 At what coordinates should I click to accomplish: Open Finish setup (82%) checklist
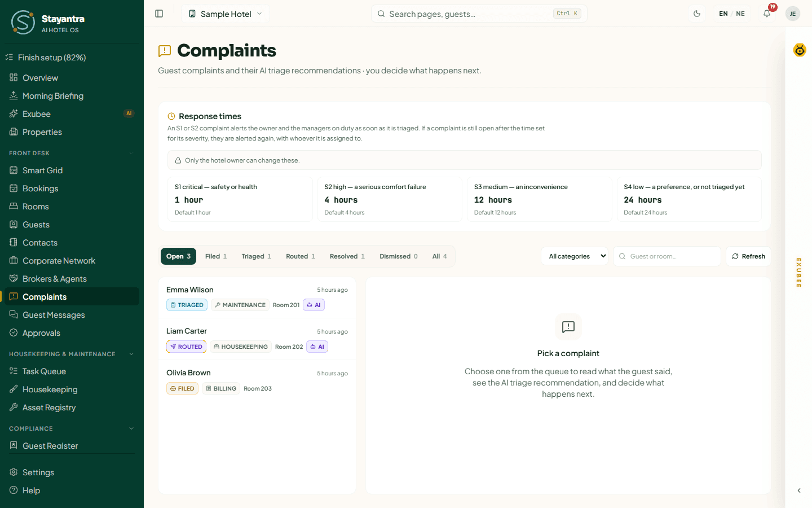pos(72,58)
